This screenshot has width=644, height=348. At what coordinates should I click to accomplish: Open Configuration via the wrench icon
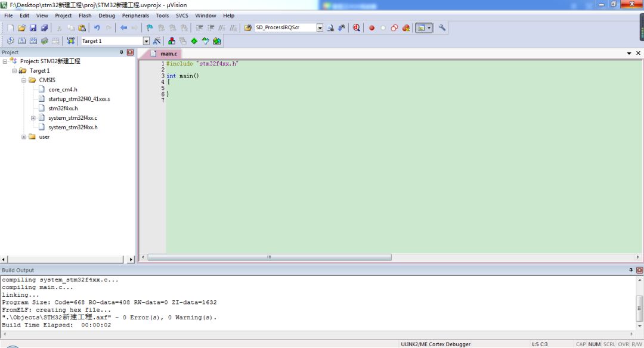[x=442, y=28]
